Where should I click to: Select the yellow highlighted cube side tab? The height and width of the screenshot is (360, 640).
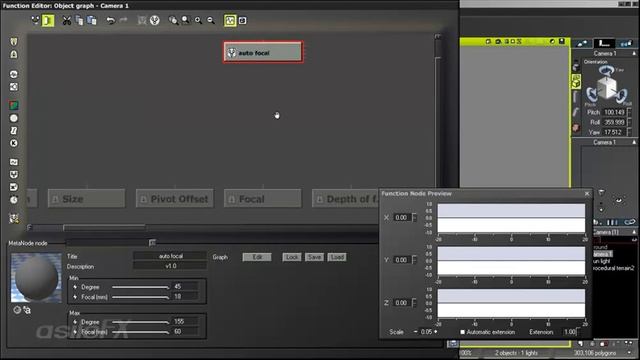coord(576,81)
